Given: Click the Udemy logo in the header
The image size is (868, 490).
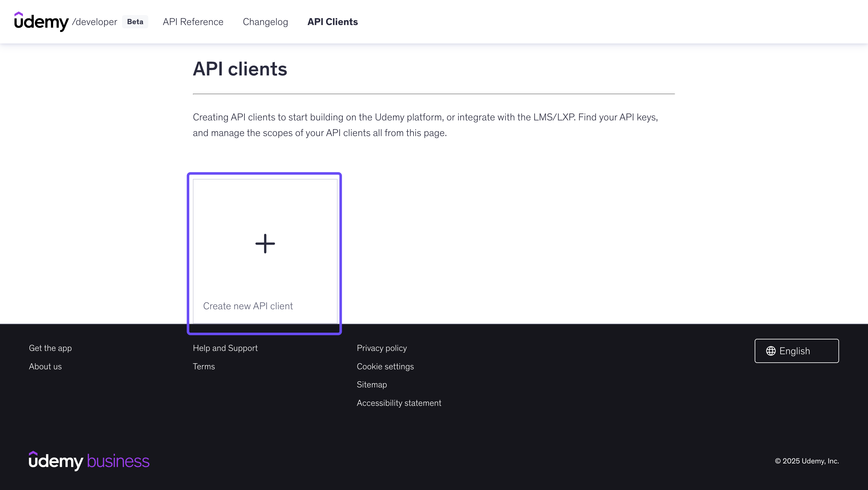Looking at the screenshot, I should tap(41, 22).
